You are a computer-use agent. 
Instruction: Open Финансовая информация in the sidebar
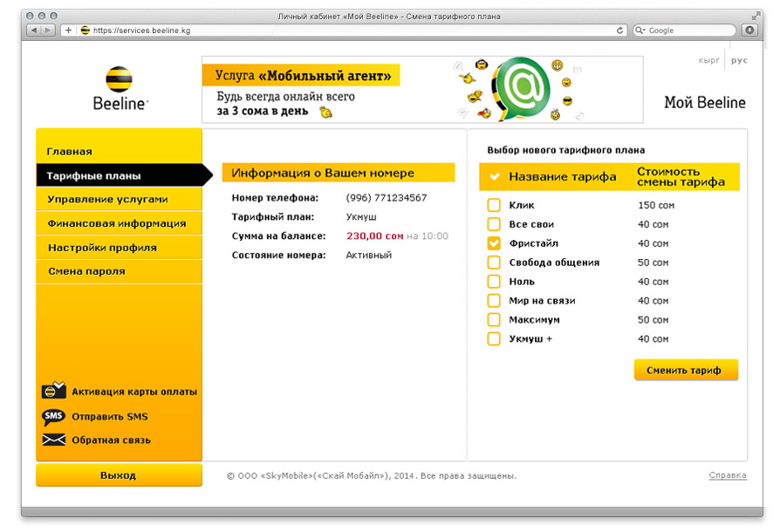tap(119, 223)
